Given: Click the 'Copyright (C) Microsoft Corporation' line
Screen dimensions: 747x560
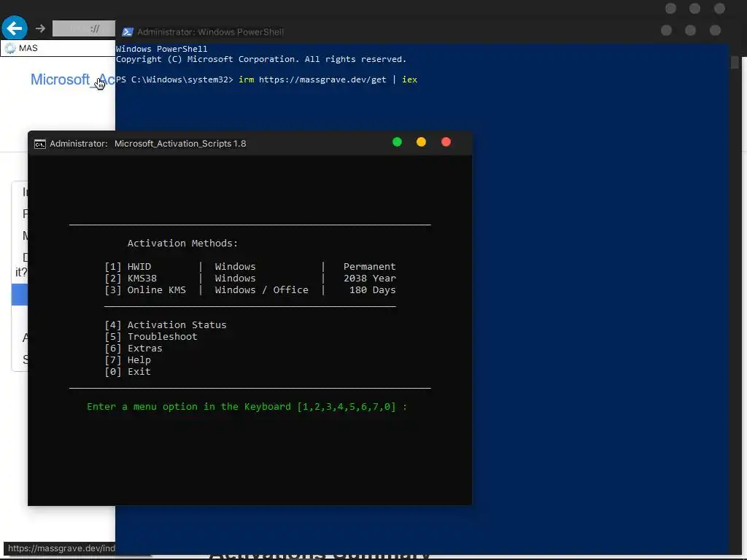Looking at the screenshot, I should coord(261,59).
